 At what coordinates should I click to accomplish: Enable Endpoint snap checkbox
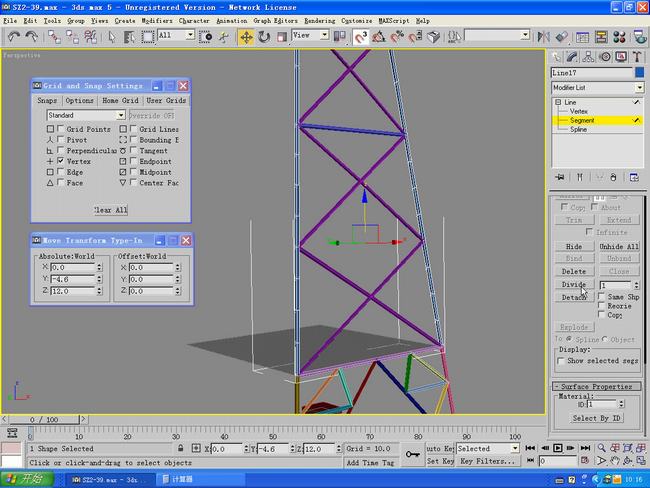point(133,161)
